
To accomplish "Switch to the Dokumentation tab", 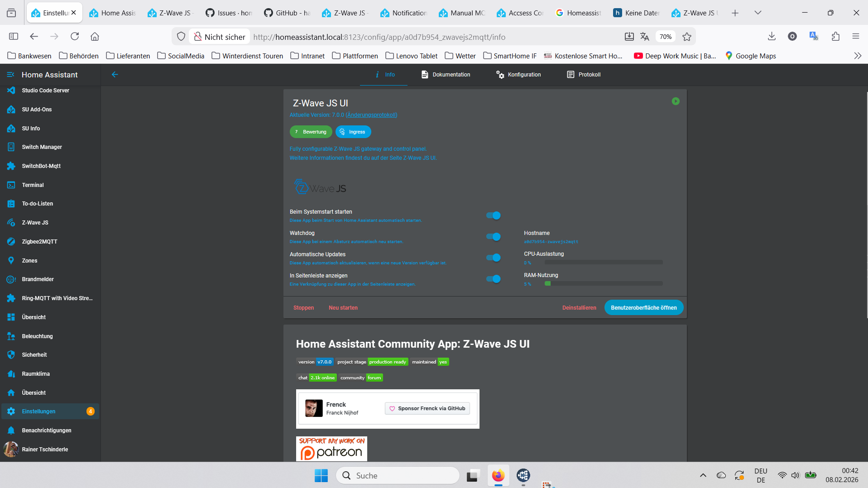I will 446,75.
